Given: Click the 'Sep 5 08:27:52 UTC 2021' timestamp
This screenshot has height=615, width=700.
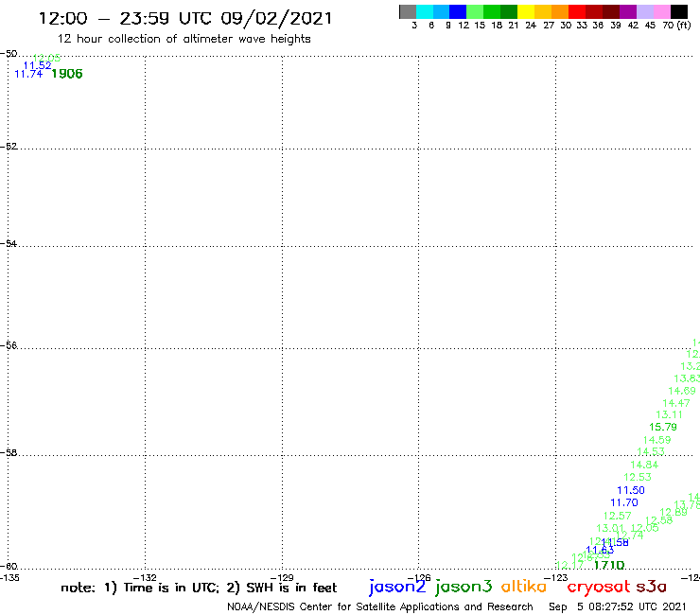Looking at the screenshot, I should pyautogui.click(x=618, y=606).
